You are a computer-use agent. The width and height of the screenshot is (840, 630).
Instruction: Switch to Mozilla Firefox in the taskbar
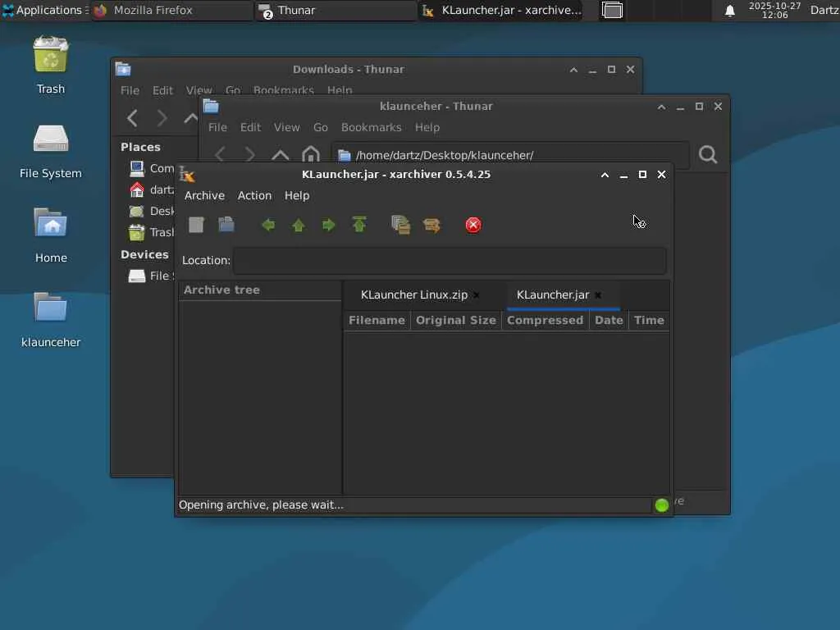(172, 10)
